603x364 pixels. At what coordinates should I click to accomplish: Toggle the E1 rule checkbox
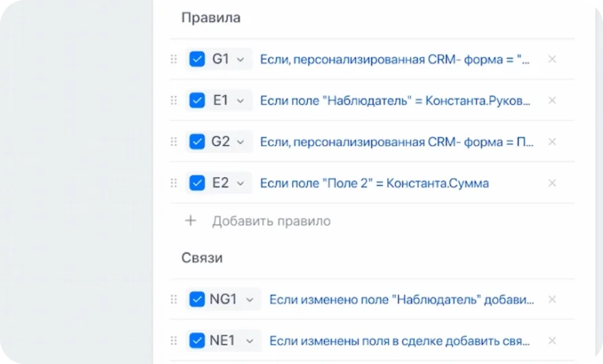pyautogui.click(x=197, y=100)
